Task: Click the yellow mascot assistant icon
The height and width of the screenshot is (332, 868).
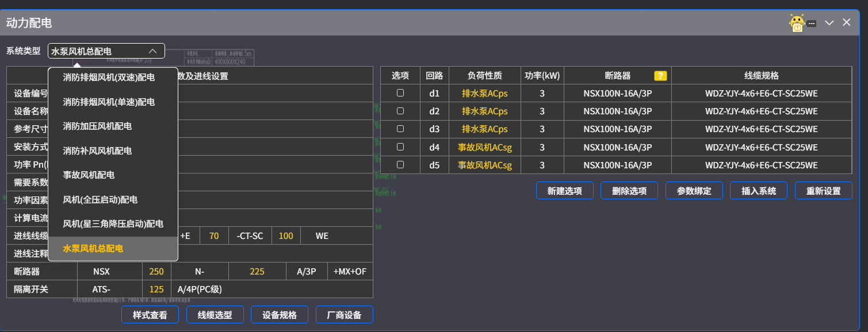Action: [797, 24]
